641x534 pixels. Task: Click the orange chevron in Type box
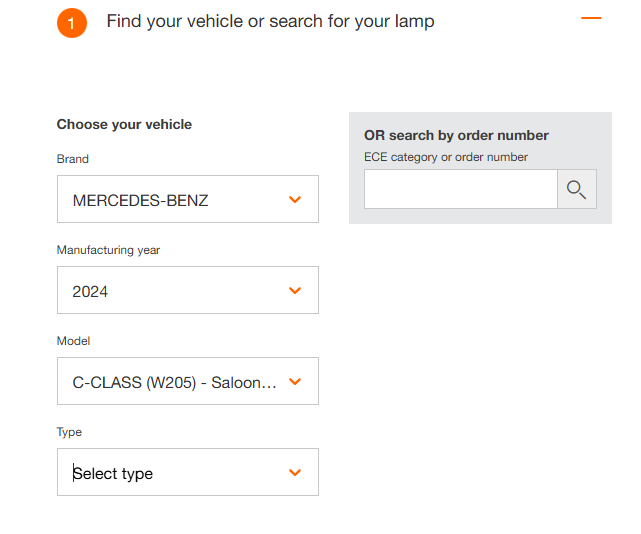[295, 473]
